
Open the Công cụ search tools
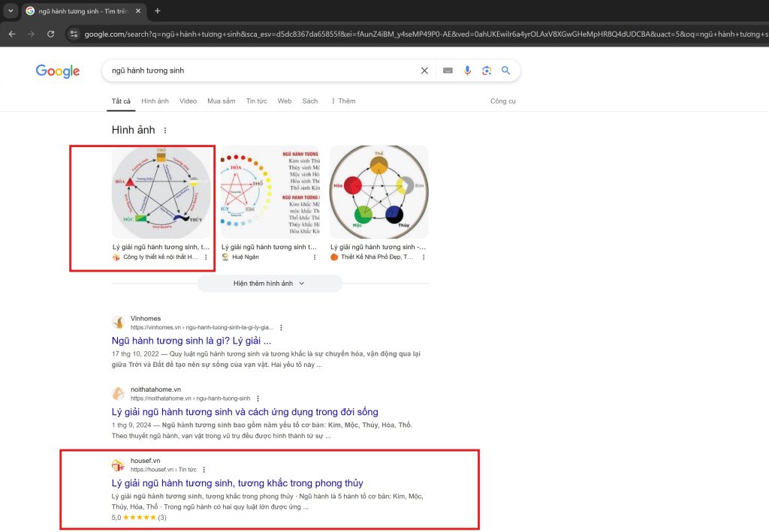(x=502, y=101)
